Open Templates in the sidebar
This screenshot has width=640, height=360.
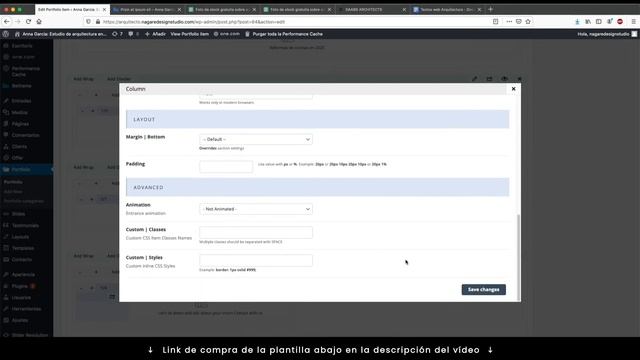(x=22, y=248)
